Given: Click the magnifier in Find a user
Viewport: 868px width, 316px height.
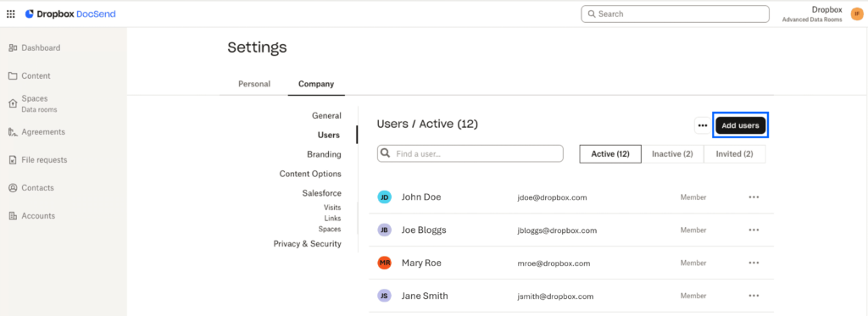Looking at the screenshot, I should pos(386,153).
